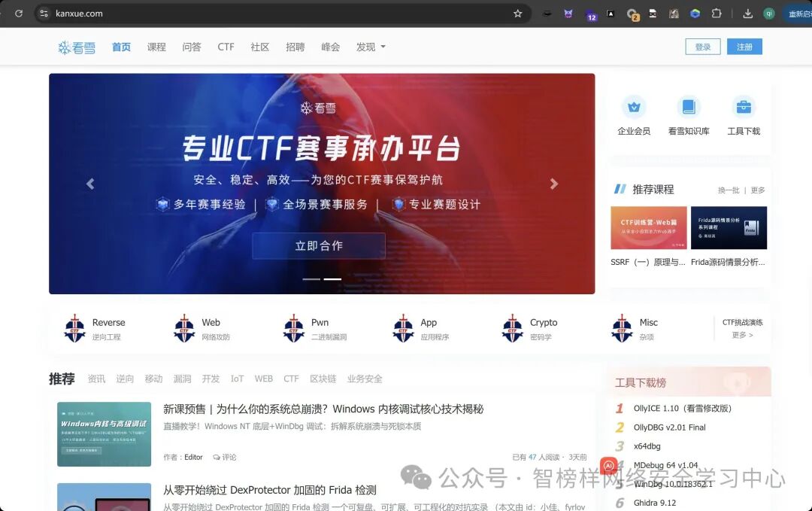Open OllyICE 1.10 in download ranking
Image resolution: width=812 pixels, height=511 pixels.
click(x=683, y=409)
